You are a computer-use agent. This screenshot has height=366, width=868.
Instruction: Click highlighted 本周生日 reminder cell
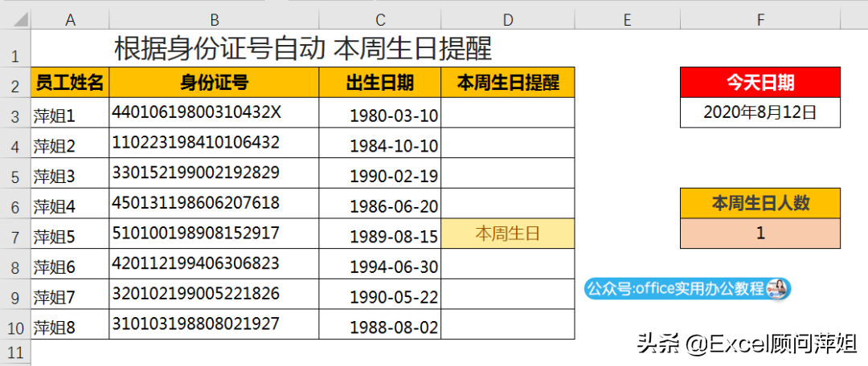(508, 234)
